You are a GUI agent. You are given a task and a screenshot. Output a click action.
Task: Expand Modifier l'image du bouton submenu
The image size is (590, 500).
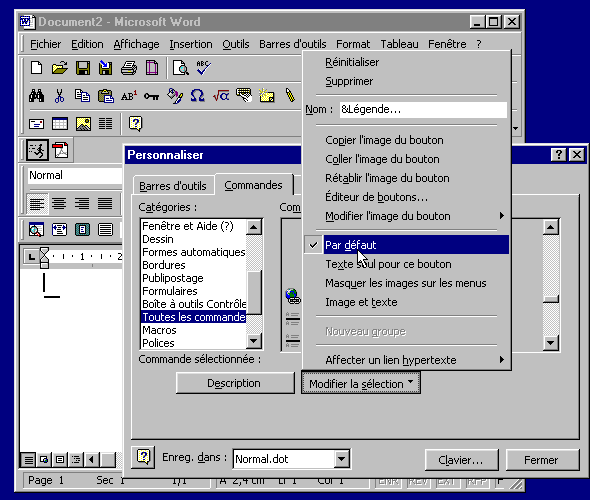click(x=407, y=216)
